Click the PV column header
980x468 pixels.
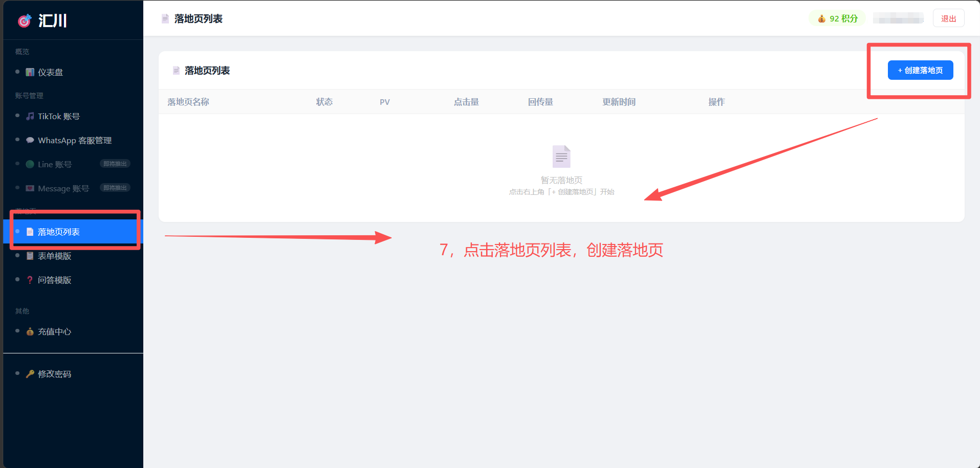coord(385,102)
